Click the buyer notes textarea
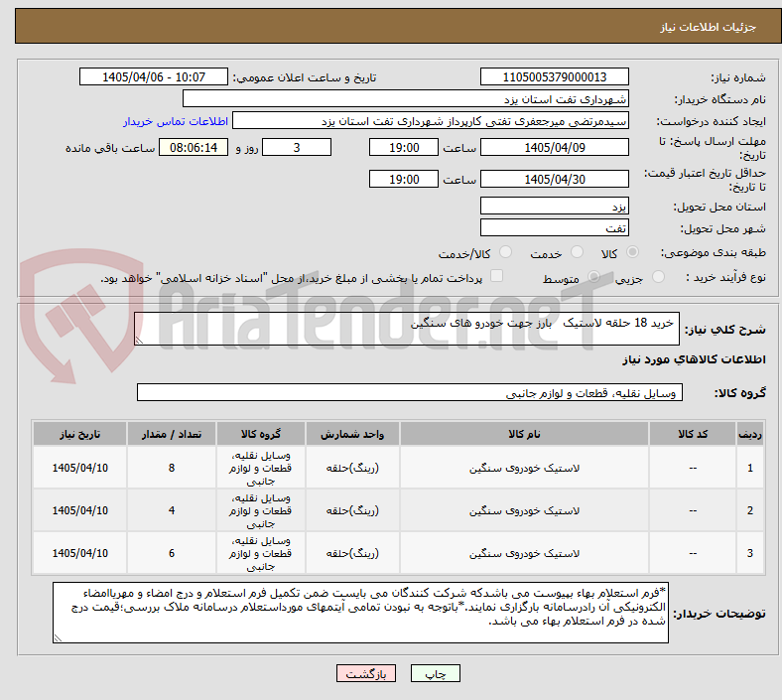This screenshot has height=700, width=782. [x=360, y=613]
